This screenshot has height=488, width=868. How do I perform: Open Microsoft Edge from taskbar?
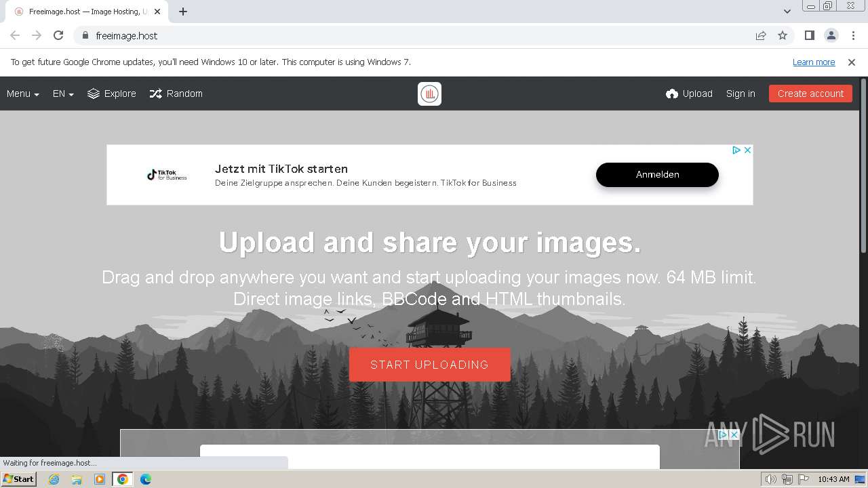tap(146, 479)
